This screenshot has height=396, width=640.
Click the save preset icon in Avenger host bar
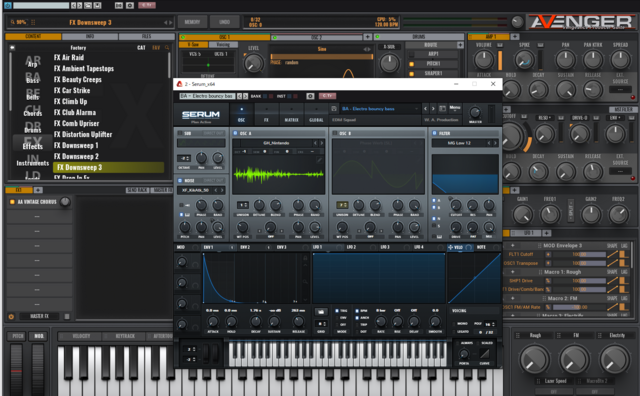pyautogui.click(x=97, y=5)
